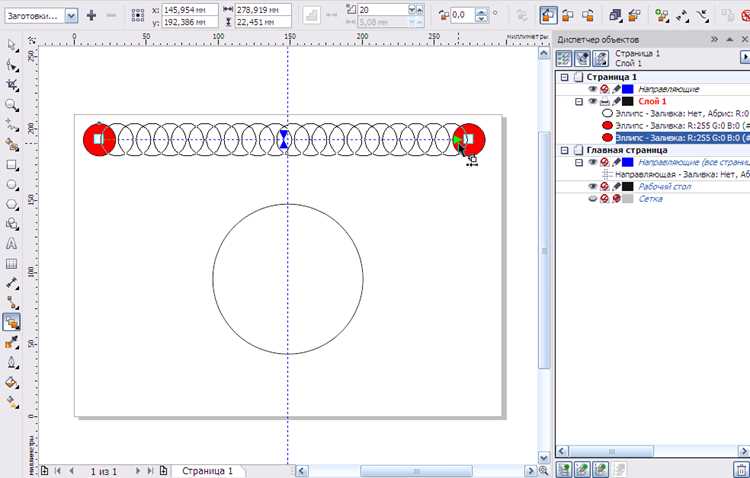Open the Заготовки presets dropdown
Viewport: 750px width, 478px height.
click(71, 16)
